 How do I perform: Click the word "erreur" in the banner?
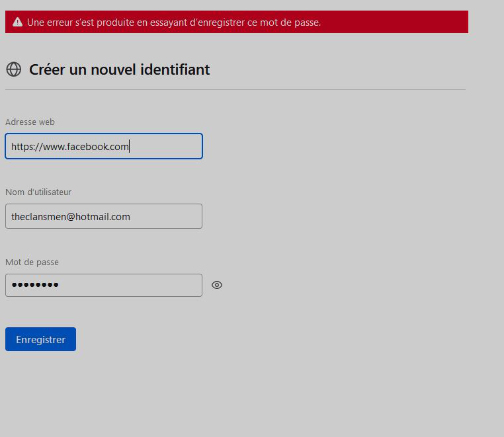pyautogui.click(x=60, y=22)
